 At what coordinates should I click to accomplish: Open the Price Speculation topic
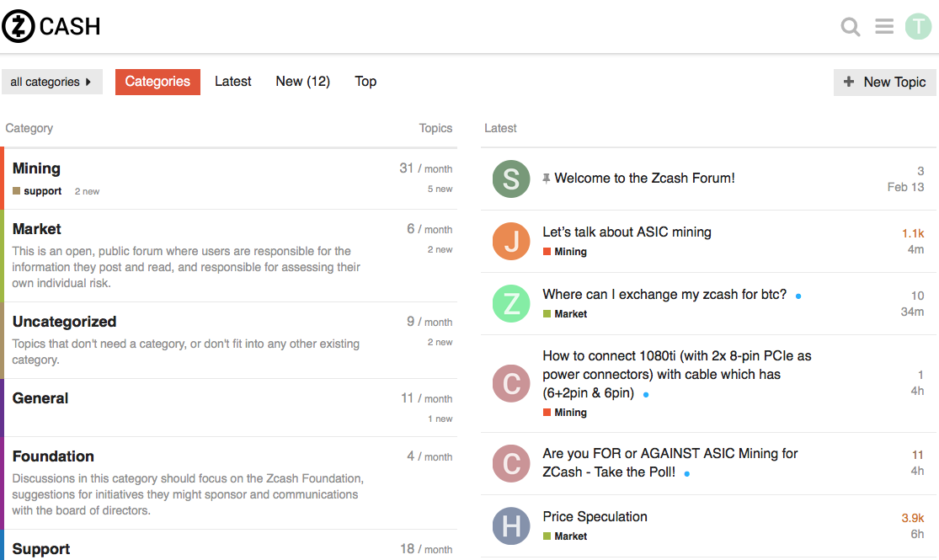point(595,517)
